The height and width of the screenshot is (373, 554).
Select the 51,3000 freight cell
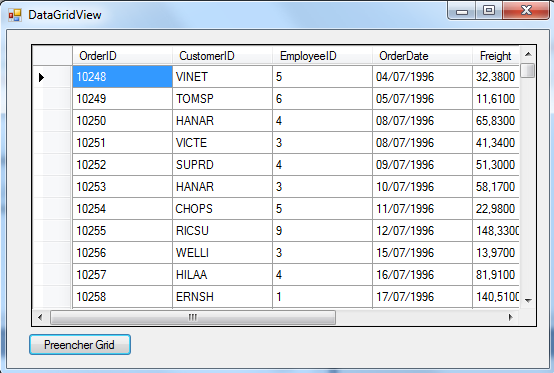[496, 165]
